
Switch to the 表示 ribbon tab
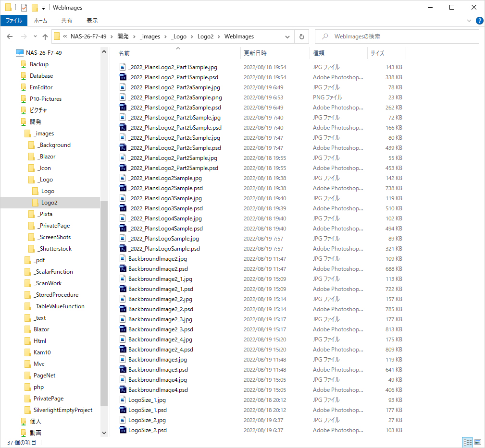(92, 21)
